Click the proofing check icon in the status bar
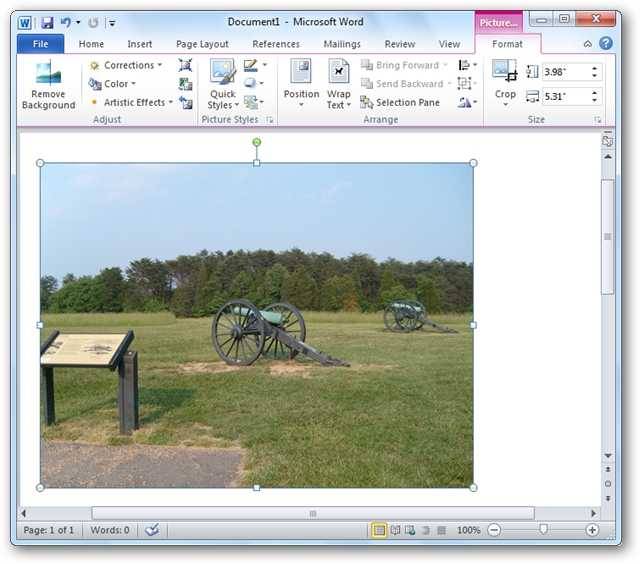Screen dimensions: 640x564 (152, 530)
